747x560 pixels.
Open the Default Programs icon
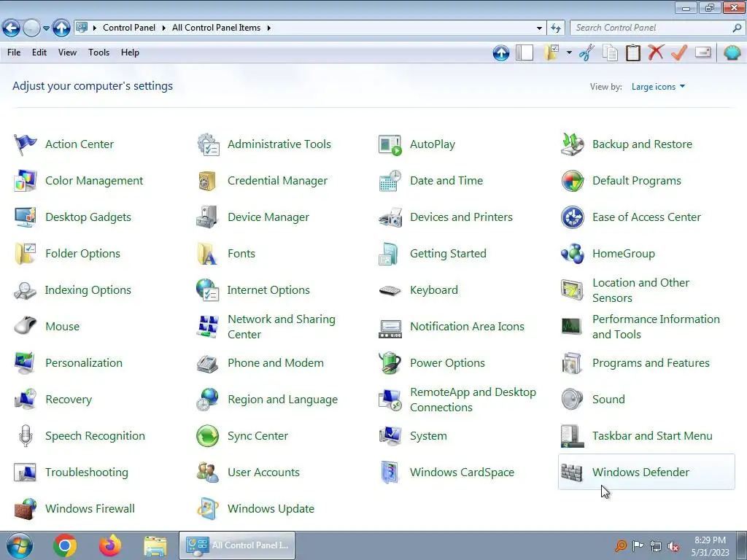(x=572, y=181)
